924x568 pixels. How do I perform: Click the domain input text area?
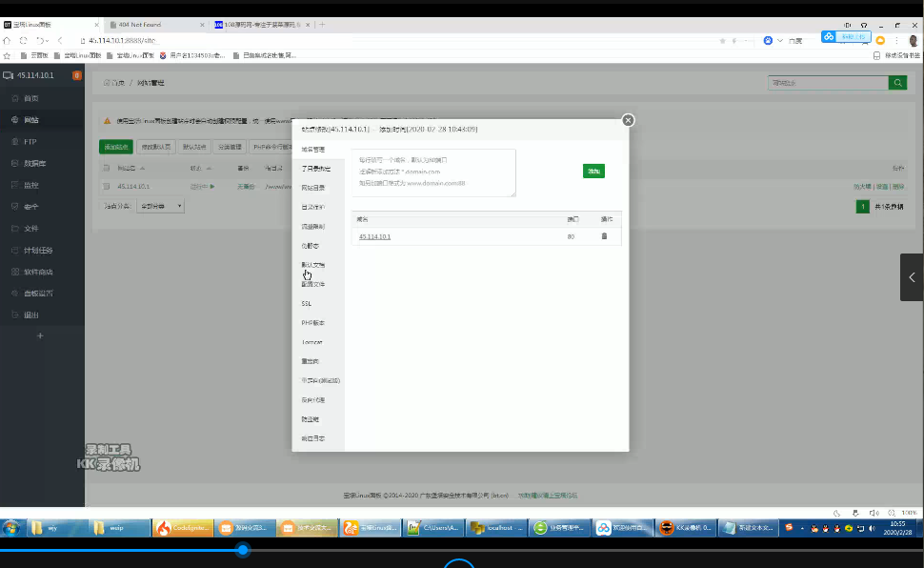click(433, 172)
